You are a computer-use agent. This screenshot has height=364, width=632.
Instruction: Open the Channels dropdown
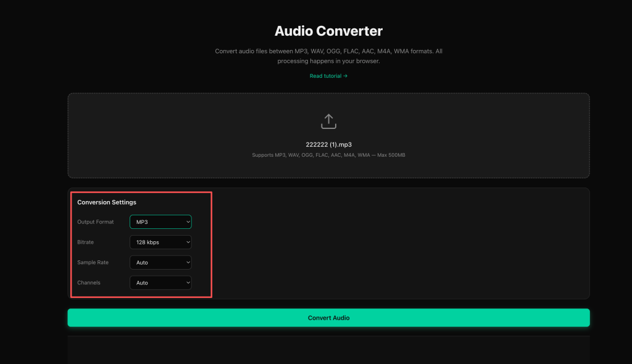160,283
